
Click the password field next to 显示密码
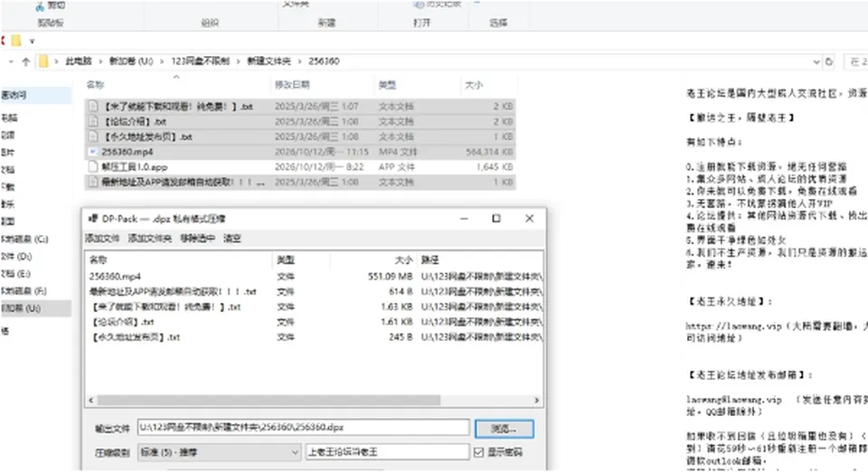pos(388,452)
